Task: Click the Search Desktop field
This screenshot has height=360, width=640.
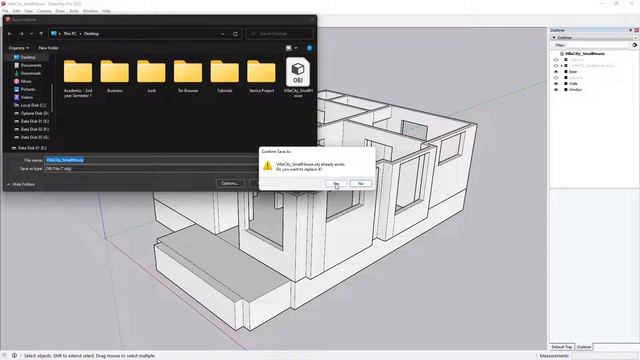Action: 280,34
